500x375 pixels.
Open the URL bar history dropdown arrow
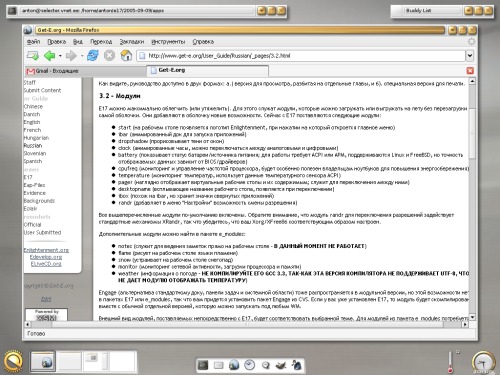(470, 56)
